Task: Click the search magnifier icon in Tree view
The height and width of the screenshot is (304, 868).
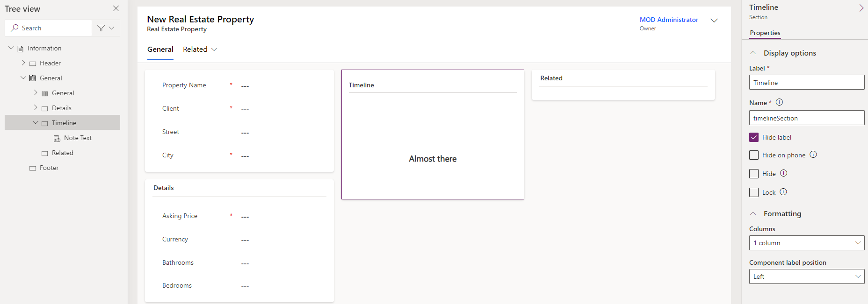Action: (15, 28)
